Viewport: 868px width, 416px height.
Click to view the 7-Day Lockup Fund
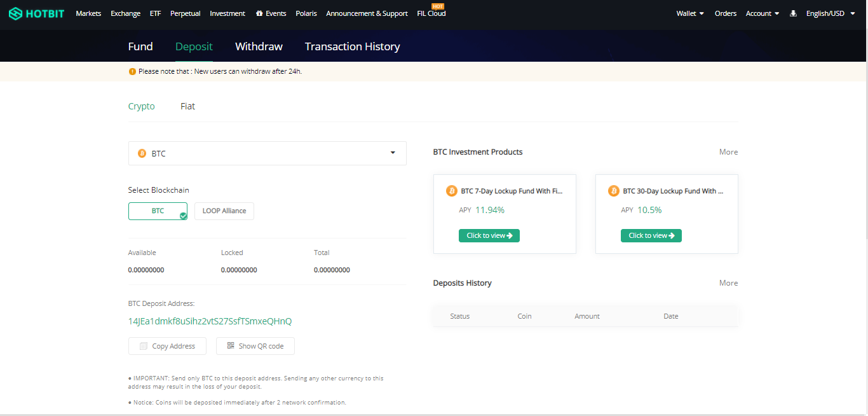coord(489,235)
